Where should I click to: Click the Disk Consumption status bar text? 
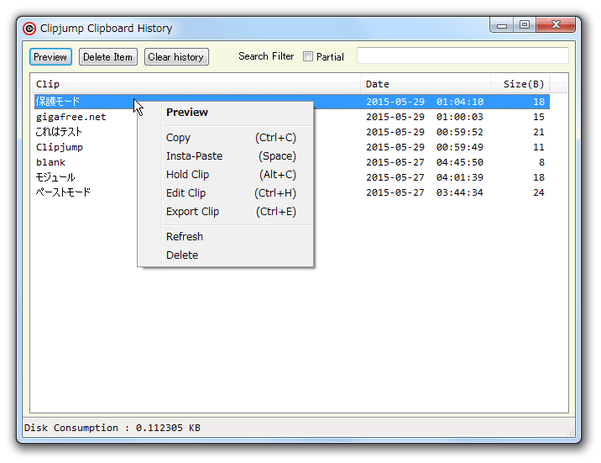[x=112, y=428]
